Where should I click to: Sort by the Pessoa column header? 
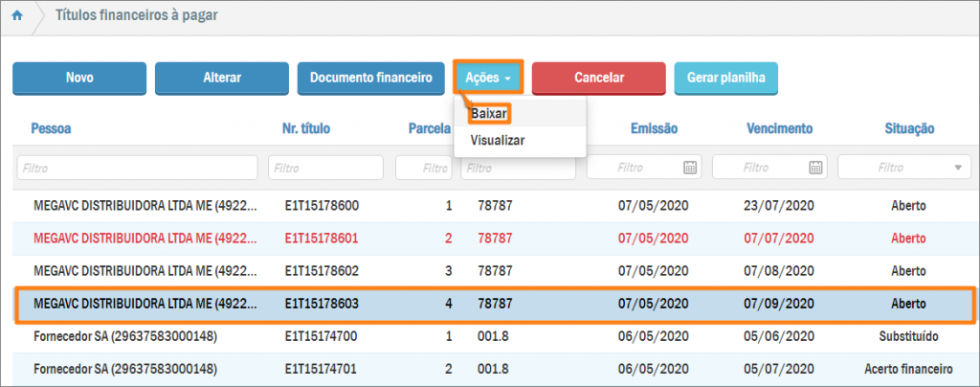[x=52, y=128]
